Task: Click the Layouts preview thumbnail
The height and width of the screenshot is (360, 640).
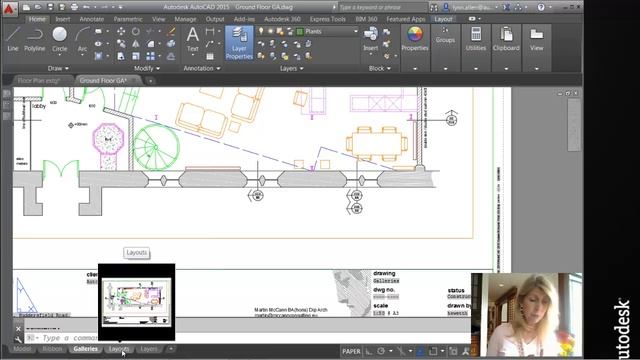Action: click(x=136, y=302)
